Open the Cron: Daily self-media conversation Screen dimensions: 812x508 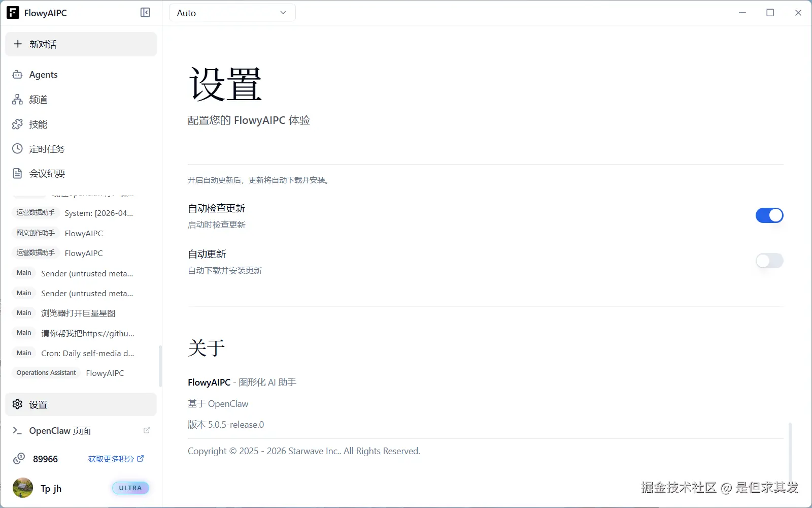coord(81,353)
